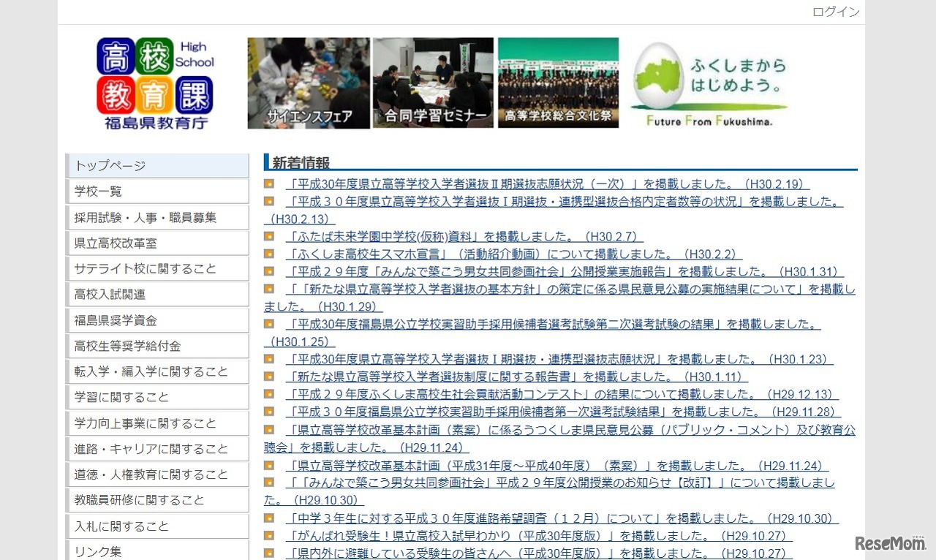Open the 高等学校総合文化祭 banner image
This screenshot has height=560, width=936.
(558, 82)
